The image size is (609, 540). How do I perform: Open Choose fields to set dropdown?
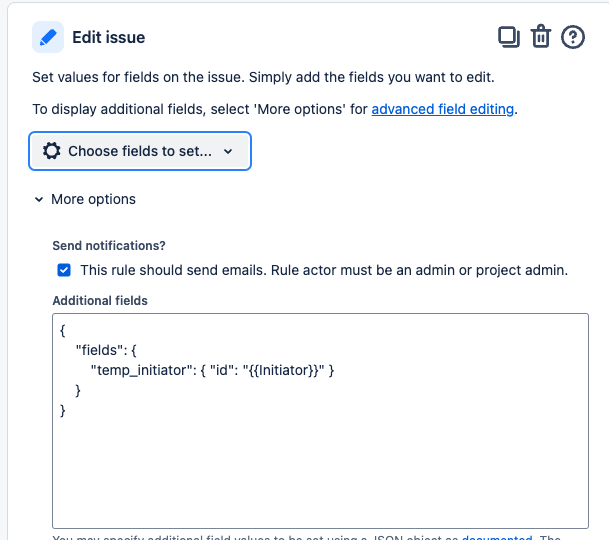click(140, 151)
